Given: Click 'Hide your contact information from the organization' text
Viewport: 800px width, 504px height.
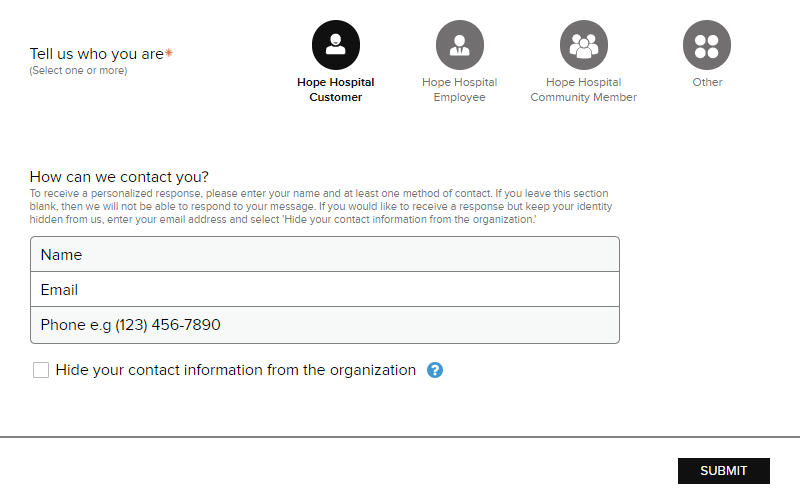Looking at the screenshot, I should pos(236,370).
